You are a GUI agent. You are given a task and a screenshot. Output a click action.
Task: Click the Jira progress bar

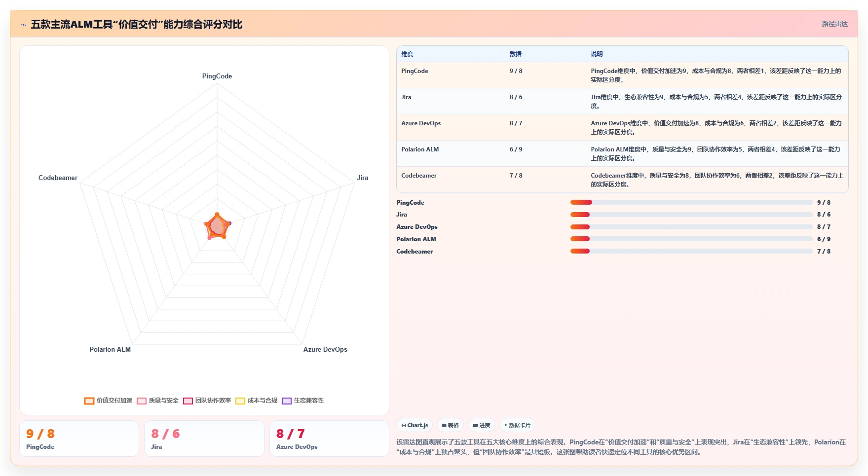(691, 215)
